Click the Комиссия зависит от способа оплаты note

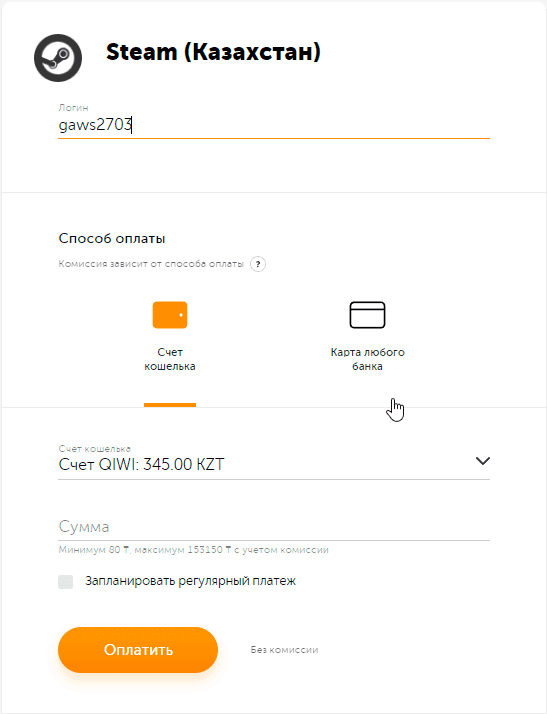coord(151,264)
